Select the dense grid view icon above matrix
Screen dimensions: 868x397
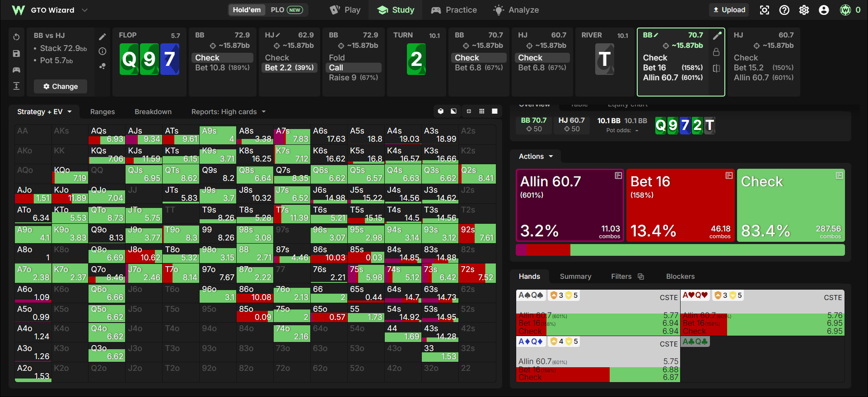click(482, 111)
